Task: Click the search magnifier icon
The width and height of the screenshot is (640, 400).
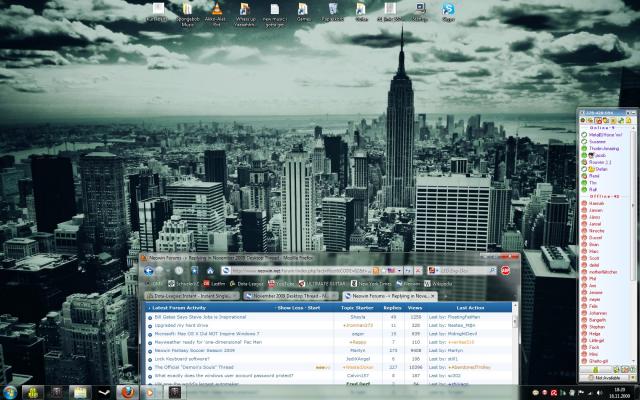Action: [x=493, y=270]
